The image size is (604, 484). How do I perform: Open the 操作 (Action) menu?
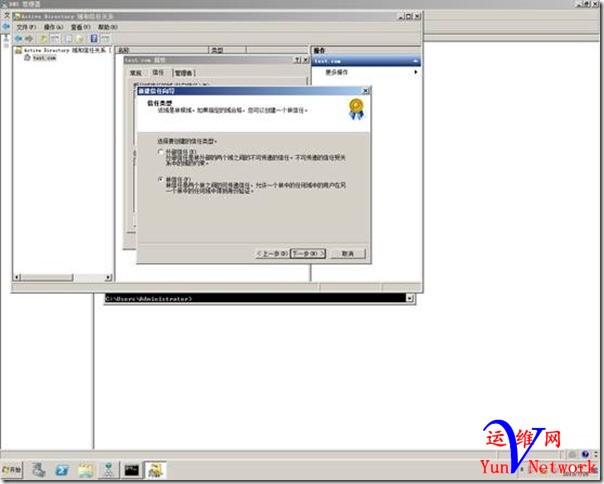[x=53, y=27]
